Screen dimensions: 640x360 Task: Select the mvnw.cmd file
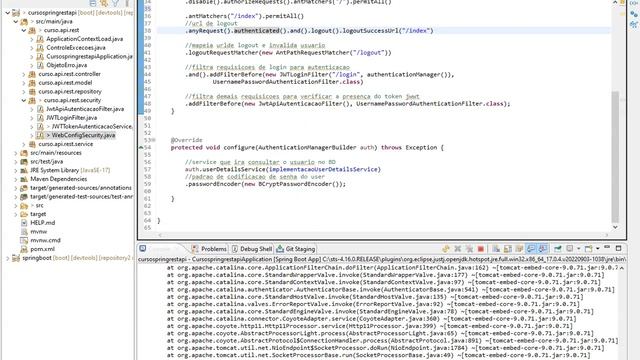coord(45,240)
